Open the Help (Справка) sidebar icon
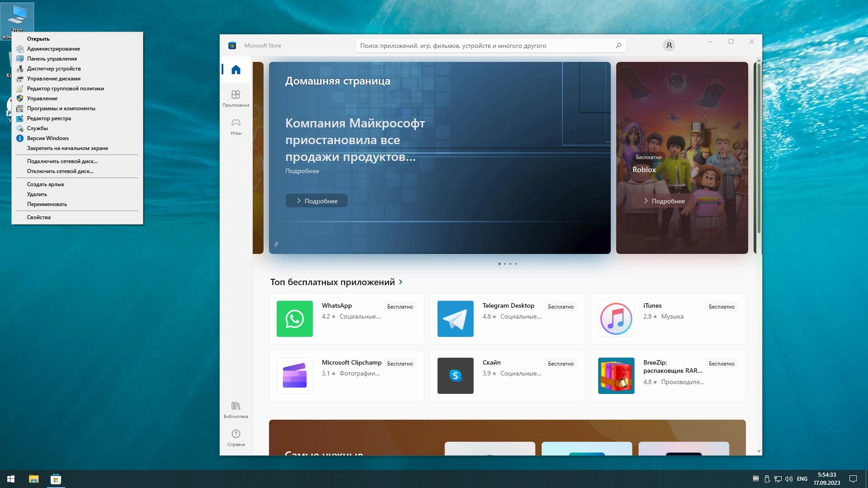This screenshot has width=868, height=488. coord(236,437)
